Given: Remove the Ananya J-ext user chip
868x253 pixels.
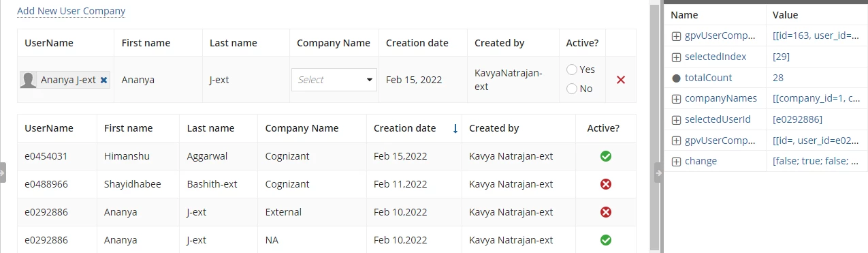Looking at the screenshot, I should tap(103, 80).
